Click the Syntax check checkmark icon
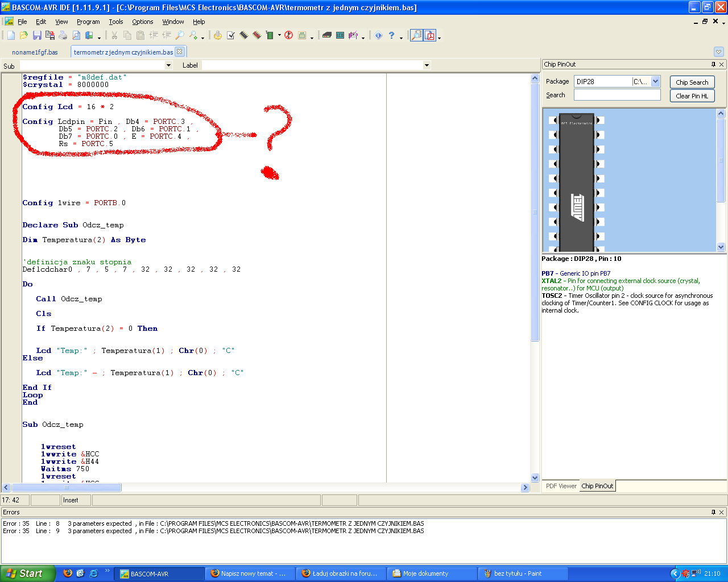The width and height of the screenshot is (728, 582). [231, 35]
